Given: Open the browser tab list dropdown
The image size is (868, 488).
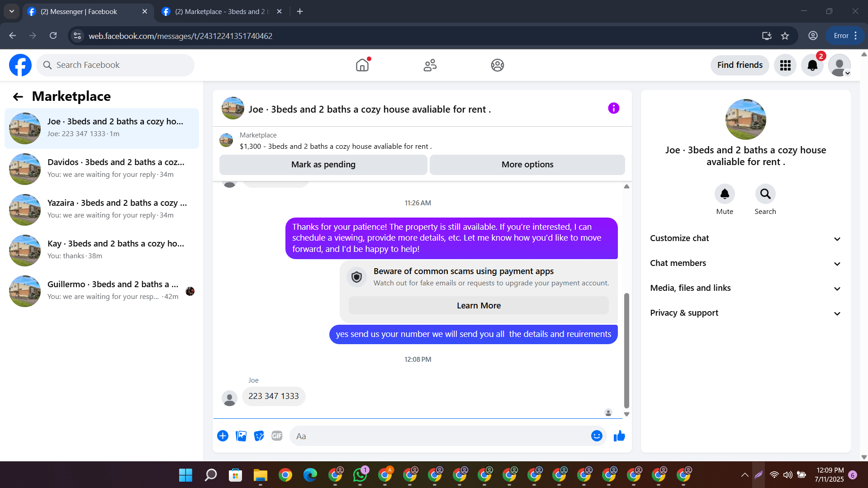Looking at the screenshot, I should coord(12,11).
